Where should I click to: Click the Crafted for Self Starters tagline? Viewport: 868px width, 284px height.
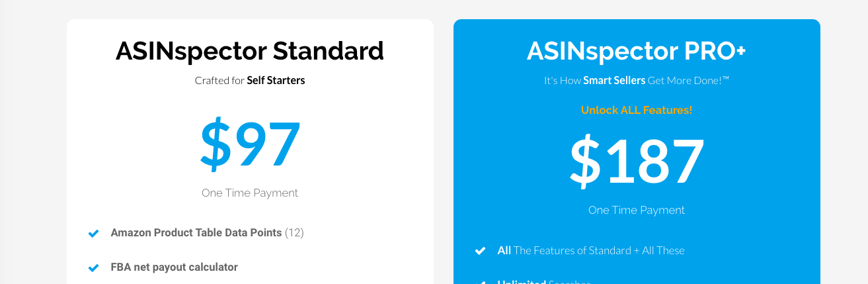(x=250, y=81)
